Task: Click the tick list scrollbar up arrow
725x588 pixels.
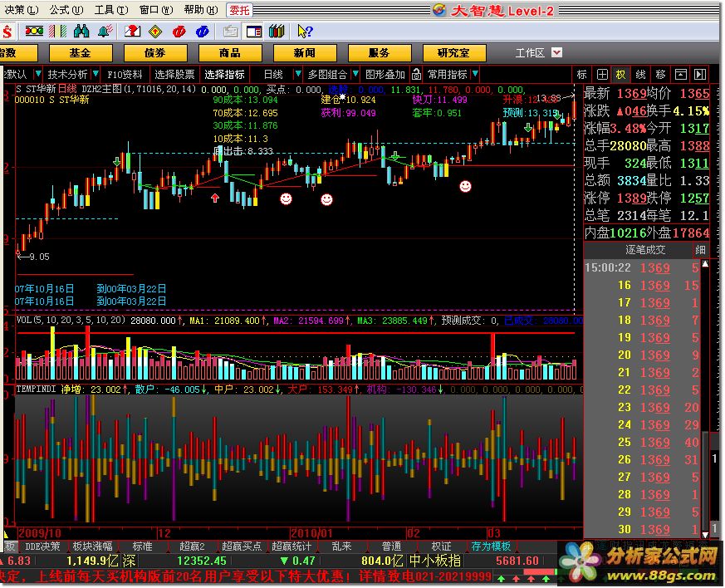Action: pyautogui.click(x=705, y=264)
